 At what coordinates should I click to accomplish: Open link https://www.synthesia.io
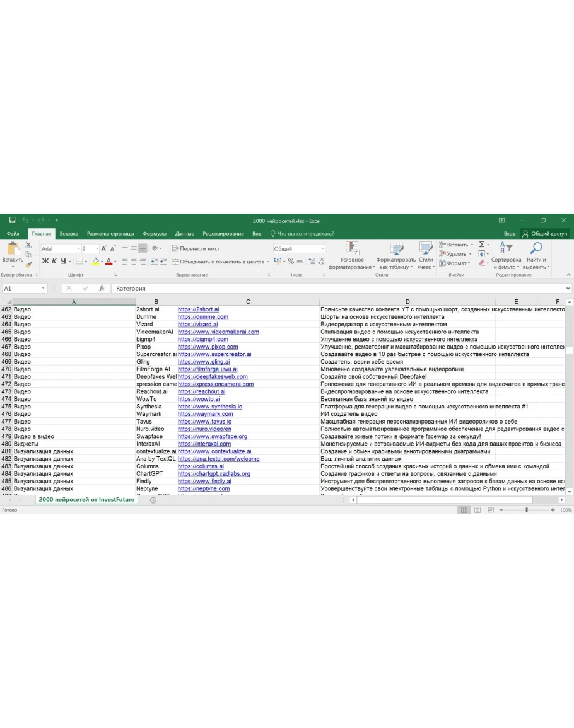coord(209,407)
